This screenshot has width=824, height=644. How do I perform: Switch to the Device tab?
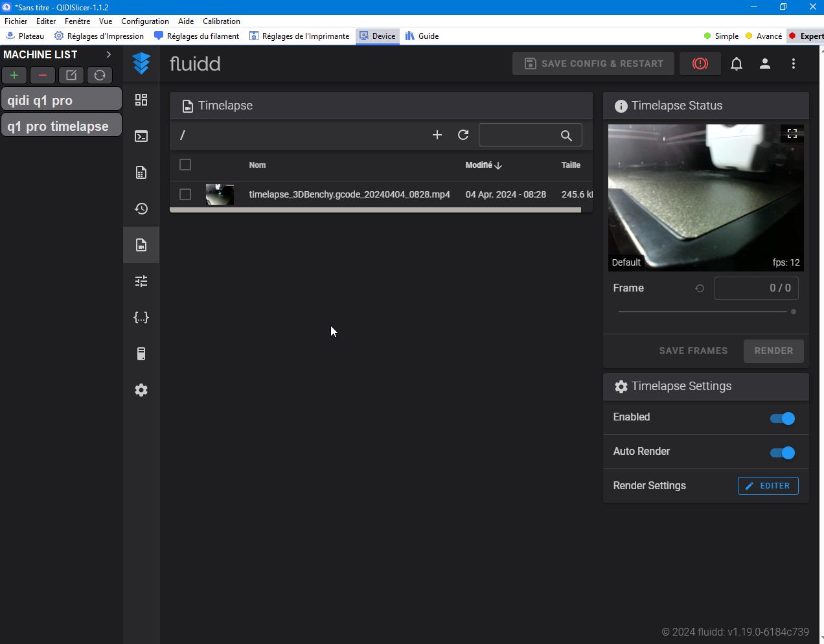click(x=378, y=36)
